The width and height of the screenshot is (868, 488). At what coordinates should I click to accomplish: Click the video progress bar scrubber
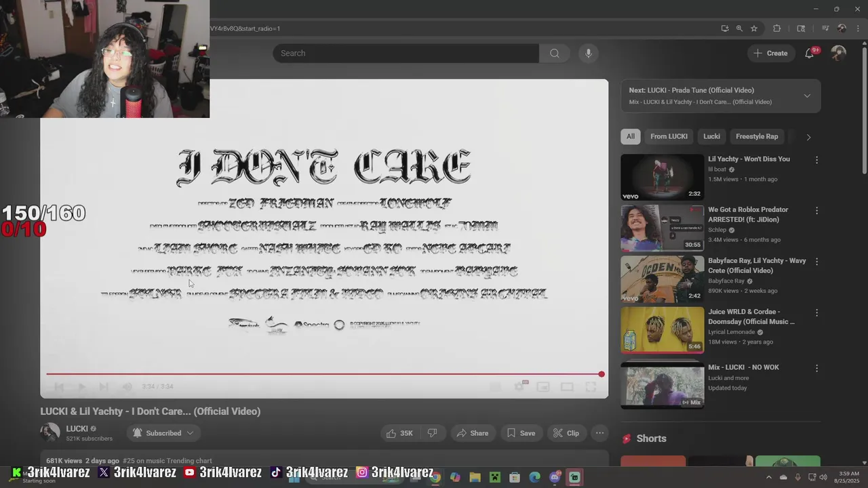tap(601, 374)
